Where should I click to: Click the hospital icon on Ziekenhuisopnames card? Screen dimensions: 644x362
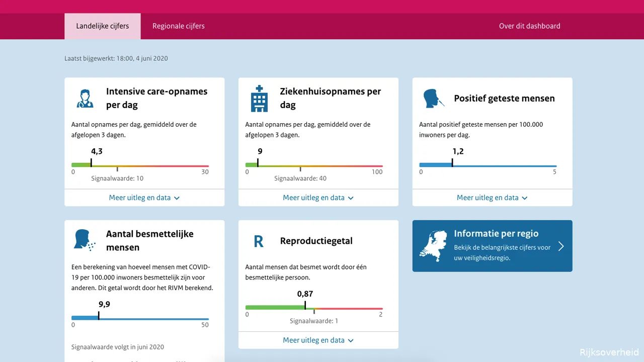[259, 98]
